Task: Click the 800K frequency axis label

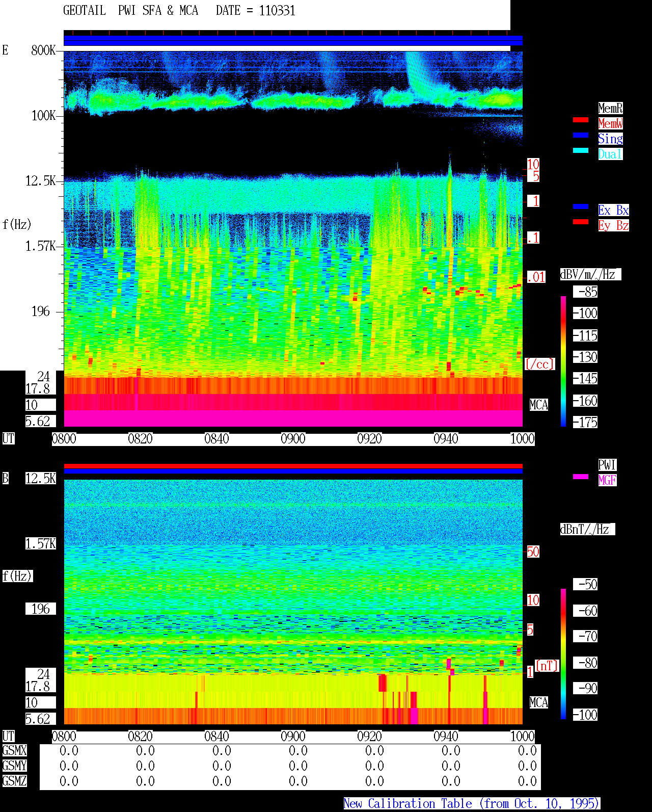Action: 43,50
